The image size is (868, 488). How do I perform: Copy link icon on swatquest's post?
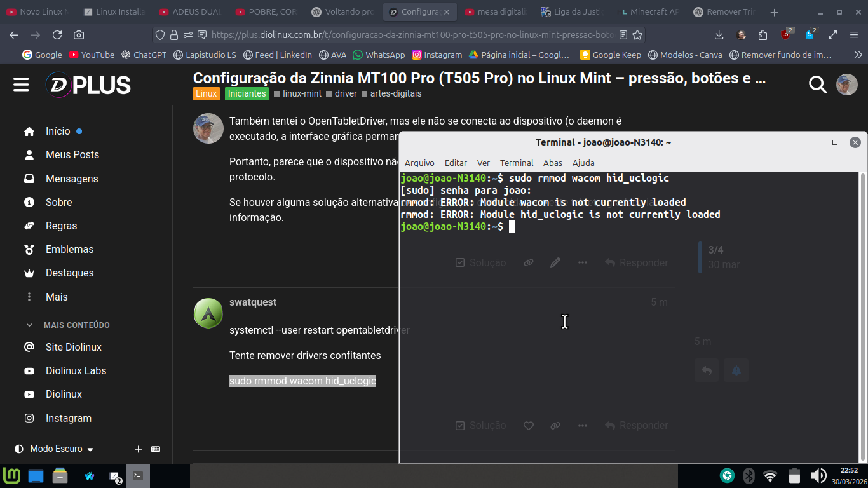click(x=555, y=426)
